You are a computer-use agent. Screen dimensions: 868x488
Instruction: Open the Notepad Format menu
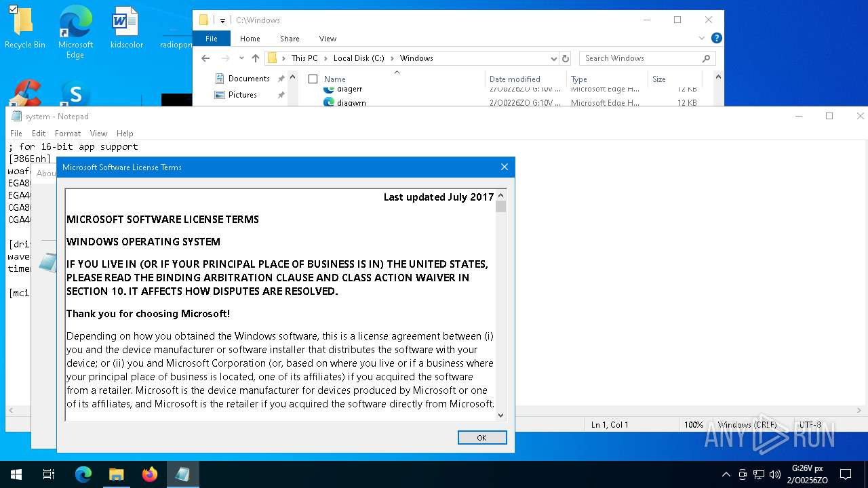tap(68, 134)
